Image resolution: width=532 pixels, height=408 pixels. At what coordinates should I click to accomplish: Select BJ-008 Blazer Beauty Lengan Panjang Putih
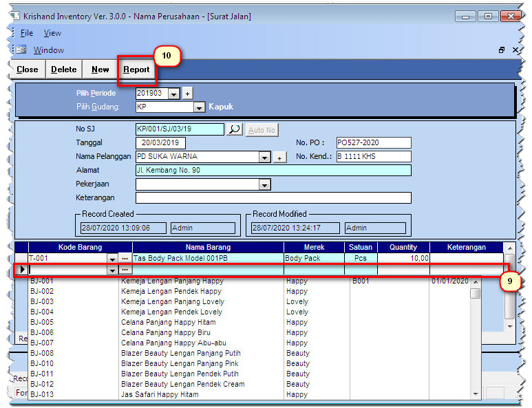(x=249, y=354)
